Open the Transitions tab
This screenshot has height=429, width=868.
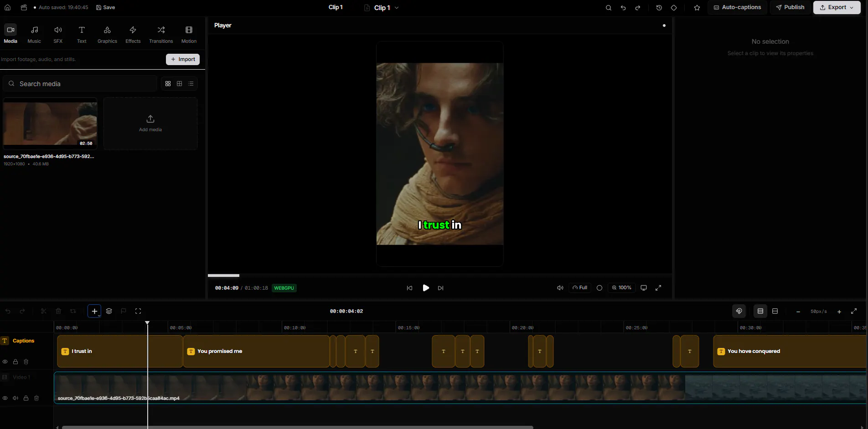[x=161, y=34]
